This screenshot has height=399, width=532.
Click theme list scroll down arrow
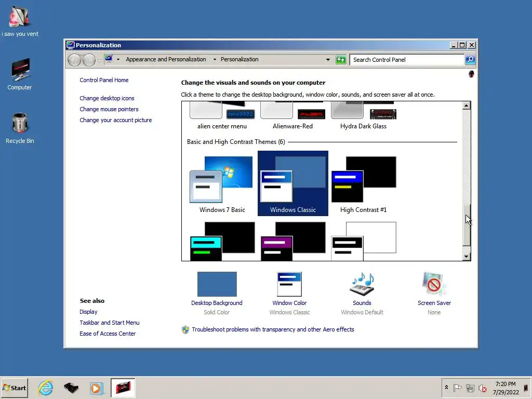pyautogui.click(x=467, y=257)
